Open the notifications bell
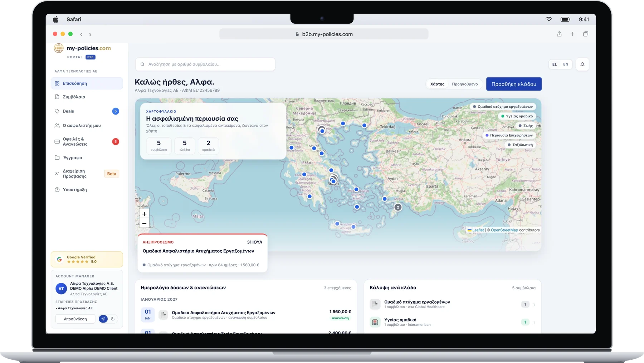 (x=582, y=64)
